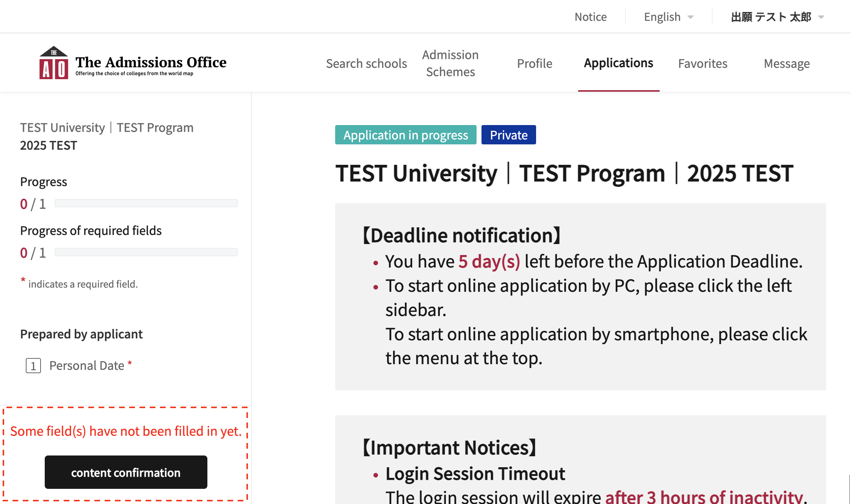Click the required fields progress bar
The height and width of the screenshot is (504, 850).
pos(146,252)
